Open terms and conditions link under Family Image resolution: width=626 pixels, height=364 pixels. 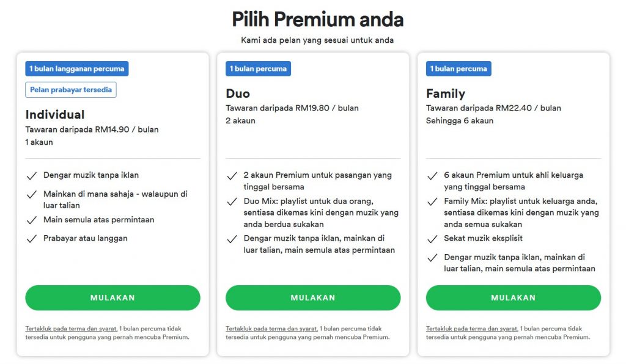coord(473,329)
